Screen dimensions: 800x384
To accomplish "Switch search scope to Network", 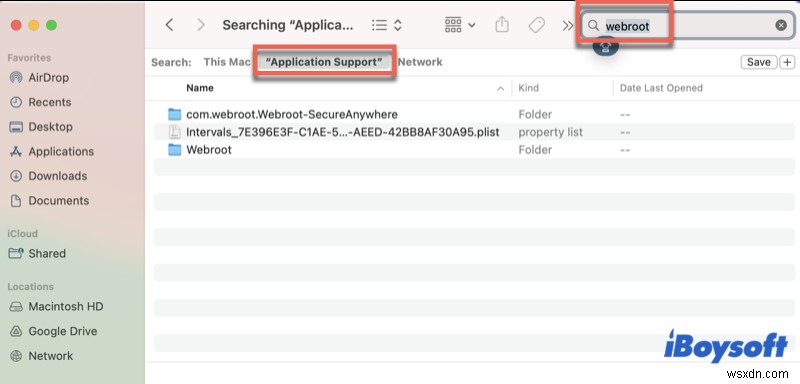I will [420, 62].
